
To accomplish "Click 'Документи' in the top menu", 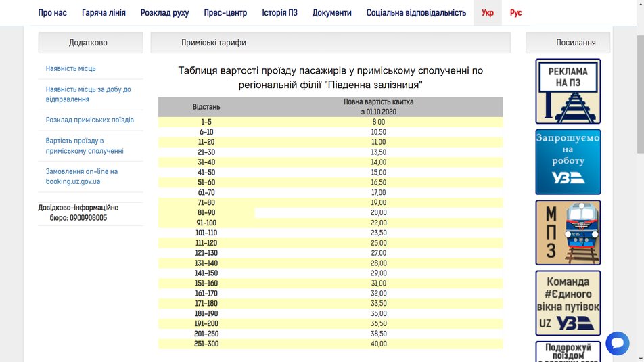I will [x=331, y=13].
